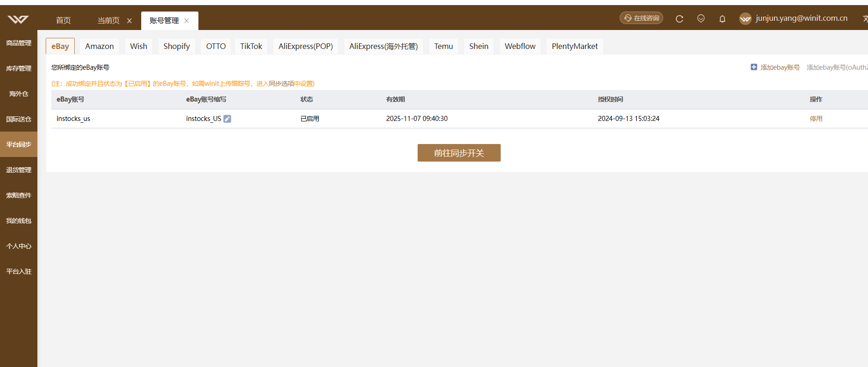Image resolution: width=868 pixels, height=367 pixels.
Task: Select the Shein platform tab
Action: 479,46
